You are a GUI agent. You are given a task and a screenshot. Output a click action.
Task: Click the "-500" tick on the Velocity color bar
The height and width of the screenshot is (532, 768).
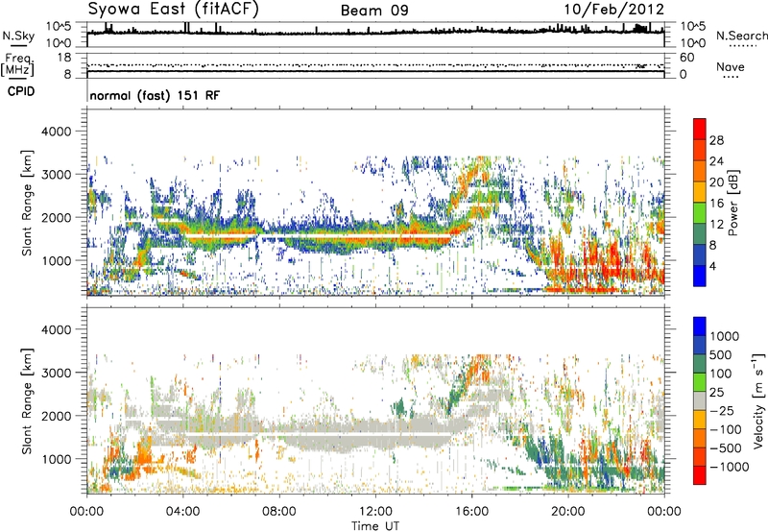point(726,448)
